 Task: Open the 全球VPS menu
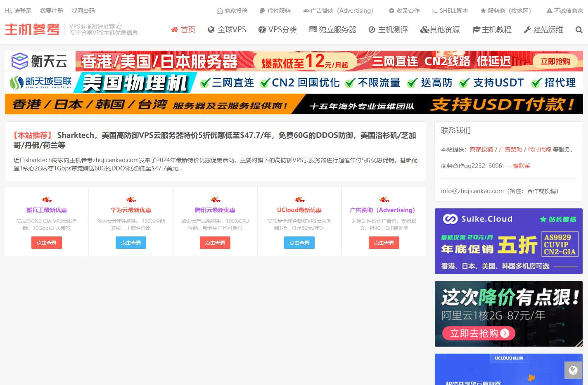pos(227,30)
